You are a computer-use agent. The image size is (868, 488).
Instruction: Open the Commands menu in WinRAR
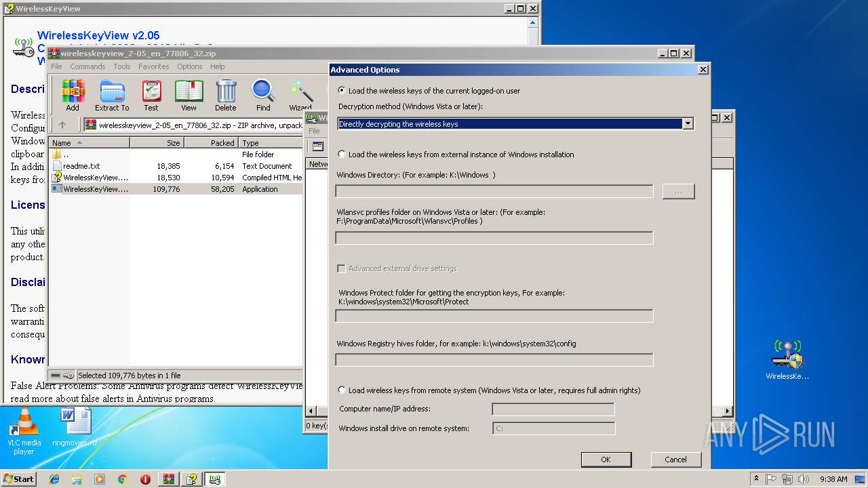tap(87, 66)
